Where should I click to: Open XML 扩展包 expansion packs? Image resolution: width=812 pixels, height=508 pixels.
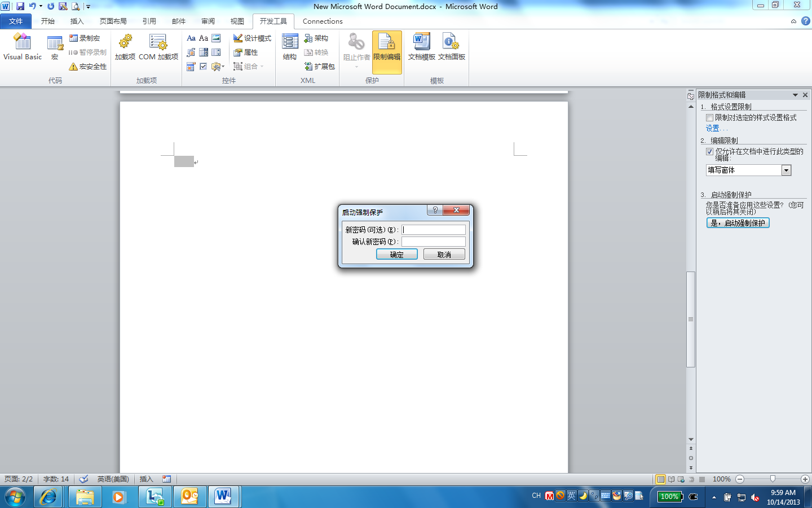tap(319, 66)
